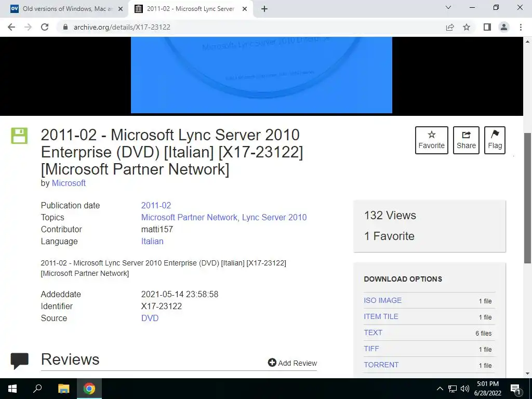532x399 pixels.
Task: Click the address bar URL
Action: tap(122, 27)
